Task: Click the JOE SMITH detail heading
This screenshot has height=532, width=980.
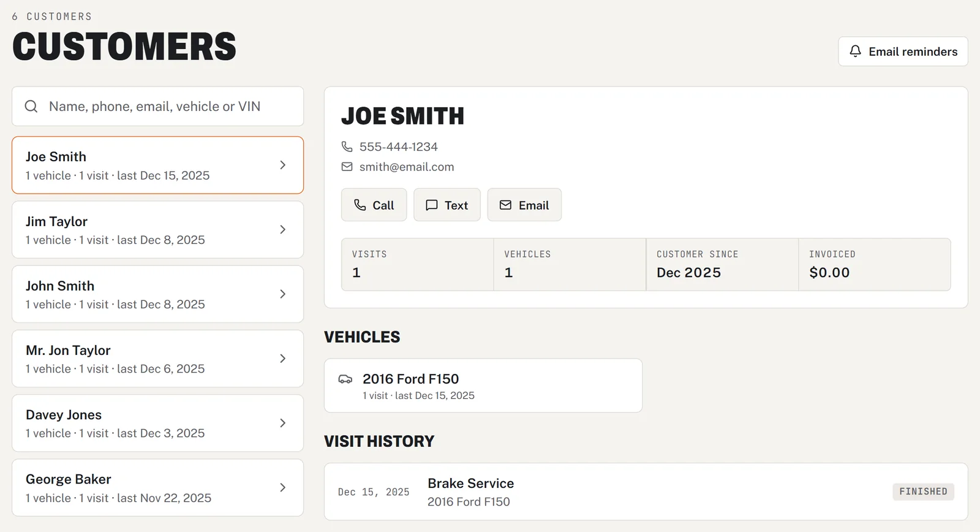Action: pos(402,116)
